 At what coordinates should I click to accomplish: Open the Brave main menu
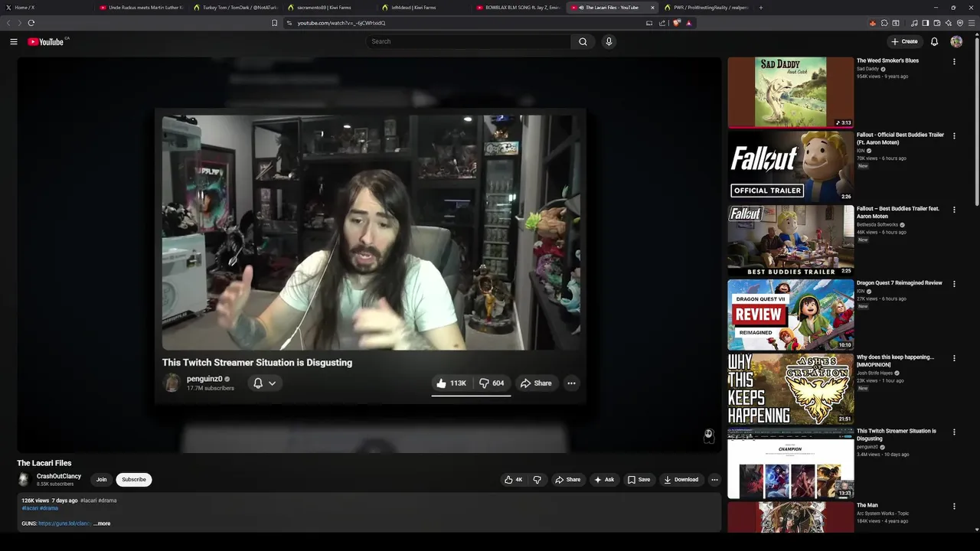(x=972, y=23)
